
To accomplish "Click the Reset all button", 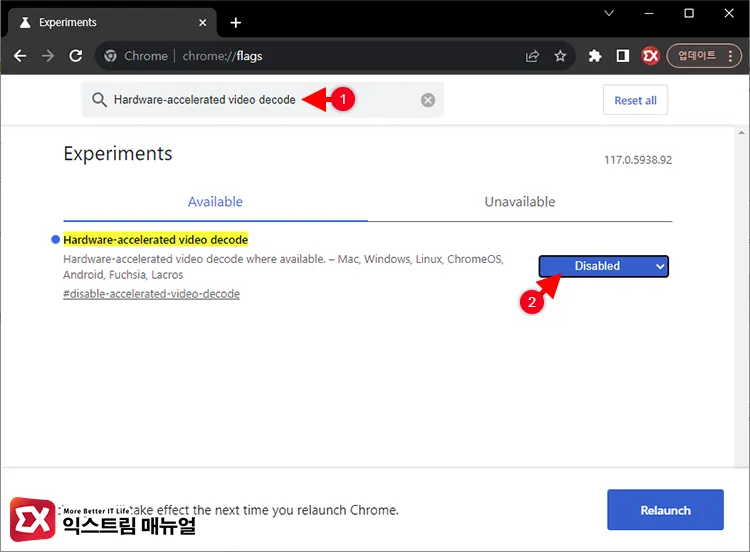I will 635,100.
